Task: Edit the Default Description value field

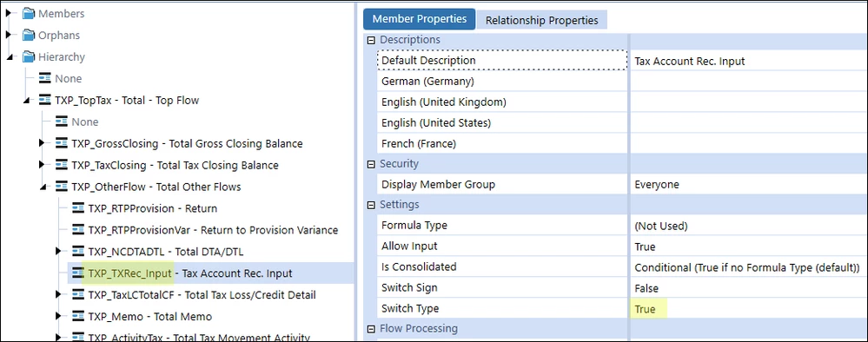Action: (x=749, y=61)
